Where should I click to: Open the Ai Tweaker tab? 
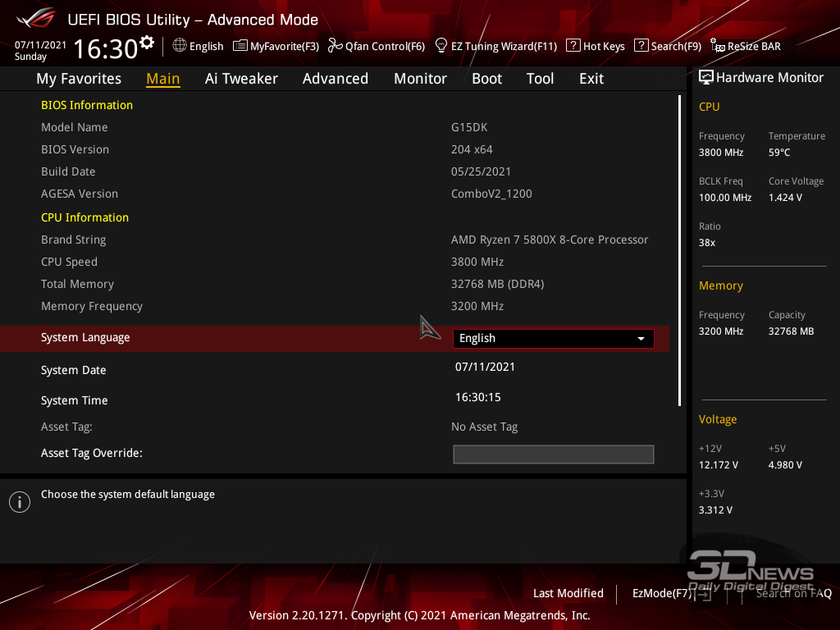point(241,79)
